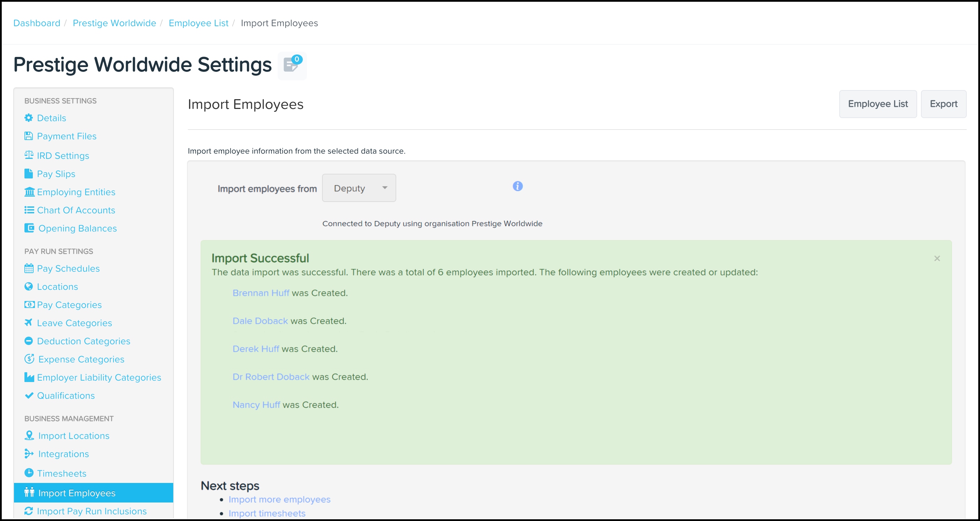
Task: Click the Export button
Action: click(x=943, y=104)
